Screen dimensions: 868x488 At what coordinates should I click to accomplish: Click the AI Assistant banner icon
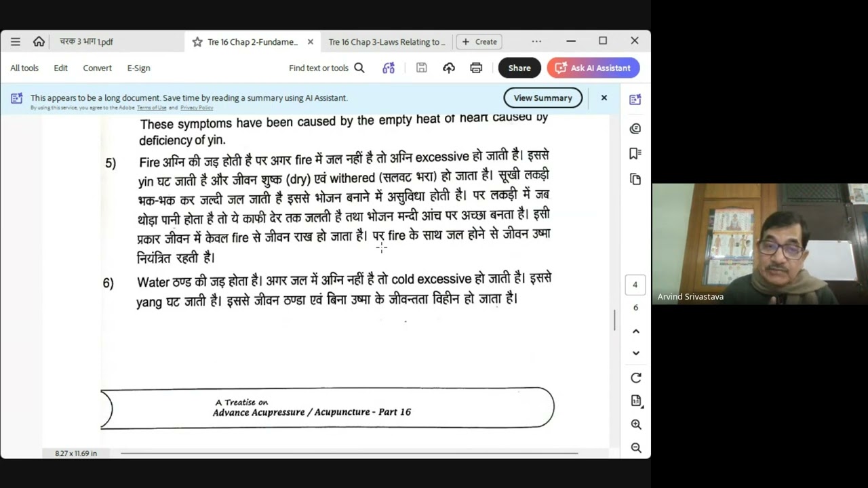(x=17, y=98)
